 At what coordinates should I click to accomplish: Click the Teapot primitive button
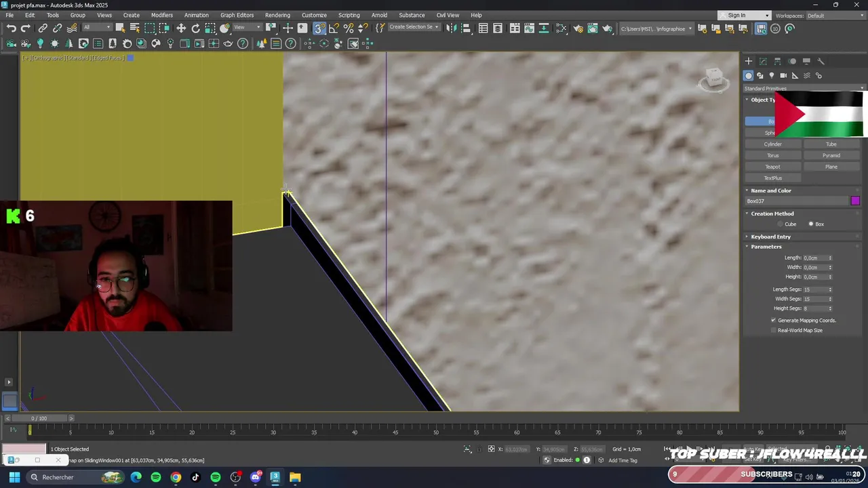(773, 167)
